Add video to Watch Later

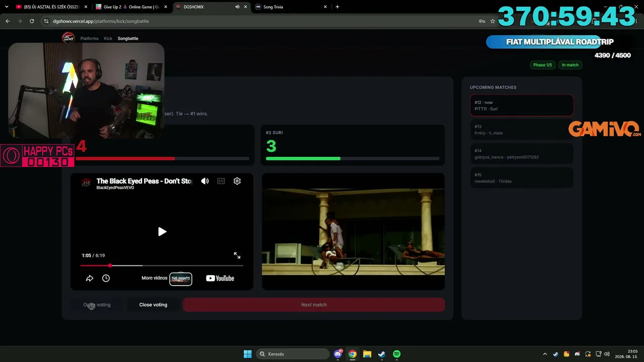pos(106,278)
